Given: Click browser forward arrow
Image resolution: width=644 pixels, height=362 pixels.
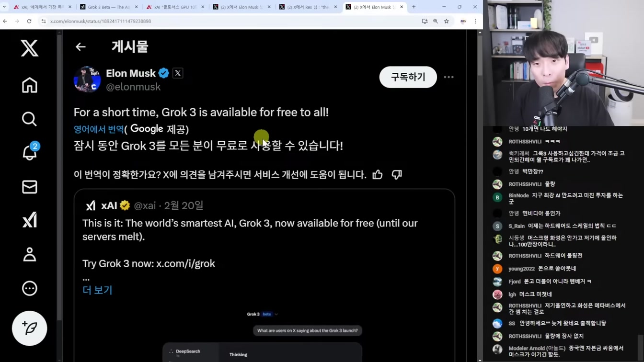Looking at the screenshot, I should click(x=17, y=21).
